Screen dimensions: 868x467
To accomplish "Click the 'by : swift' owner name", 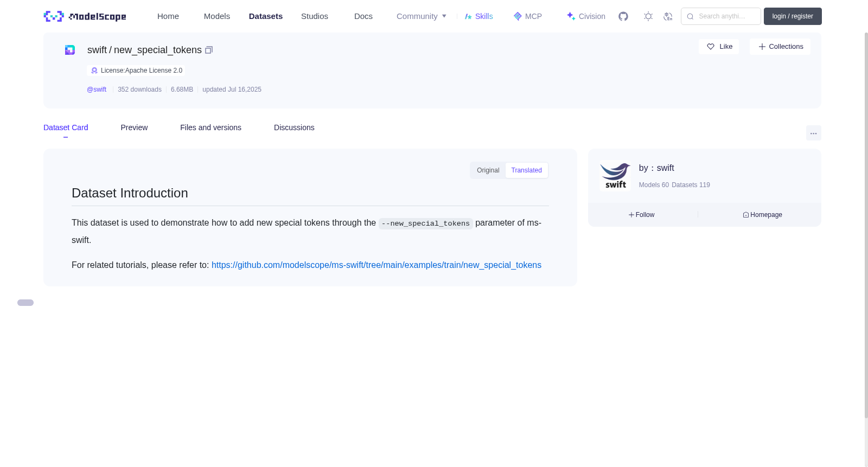I will 656,168.
